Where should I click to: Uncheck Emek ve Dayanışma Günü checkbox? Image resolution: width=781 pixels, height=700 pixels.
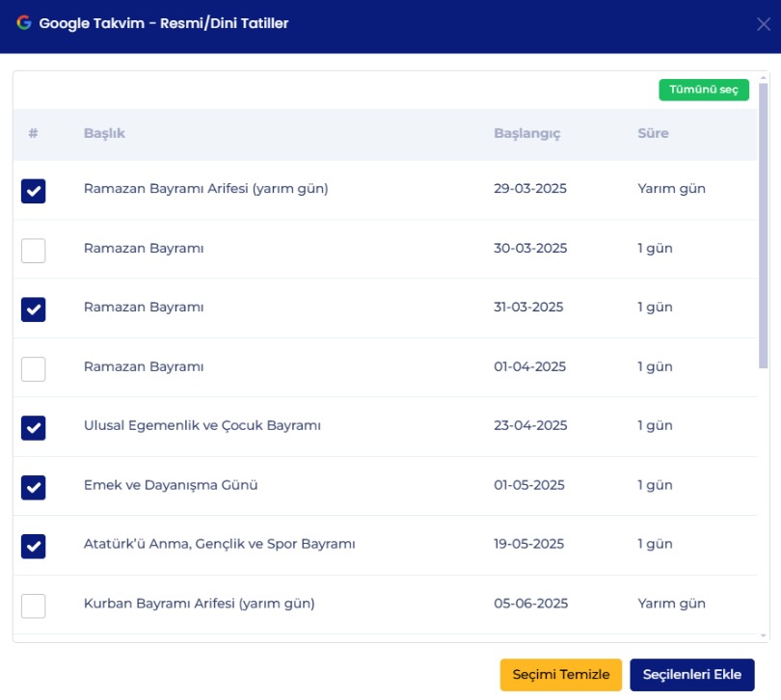34,487
